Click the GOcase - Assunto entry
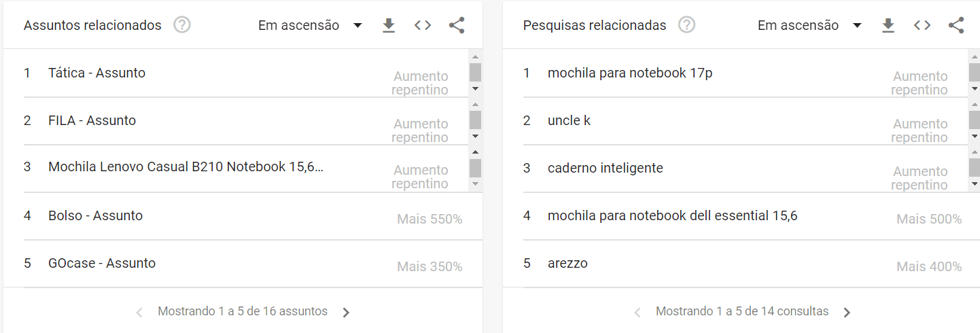 (102, 263)
